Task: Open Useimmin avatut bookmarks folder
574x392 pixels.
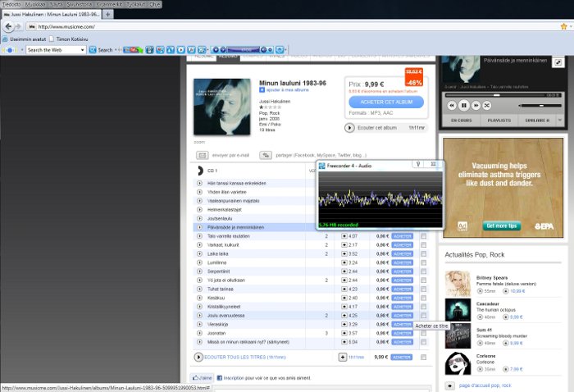Action: 25,39
